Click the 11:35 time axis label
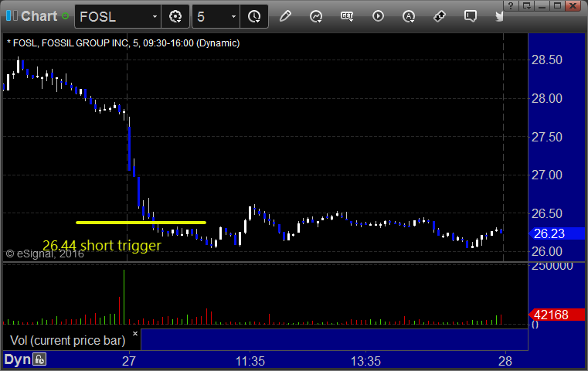This screenshot has height=371, width=588. [250, 361]
